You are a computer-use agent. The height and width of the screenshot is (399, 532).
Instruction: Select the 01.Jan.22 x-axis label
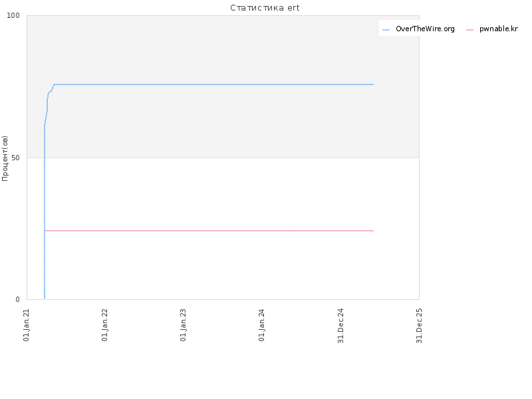coord(104,325)
